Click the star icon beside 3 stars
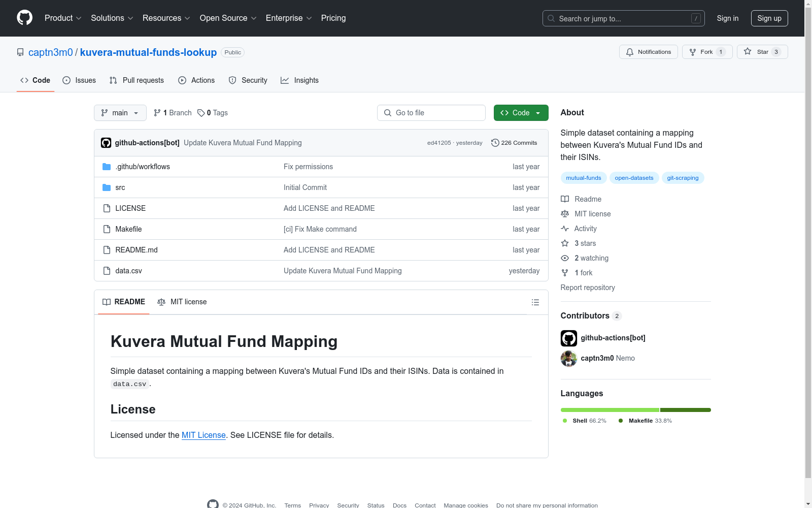 point(565,243)
